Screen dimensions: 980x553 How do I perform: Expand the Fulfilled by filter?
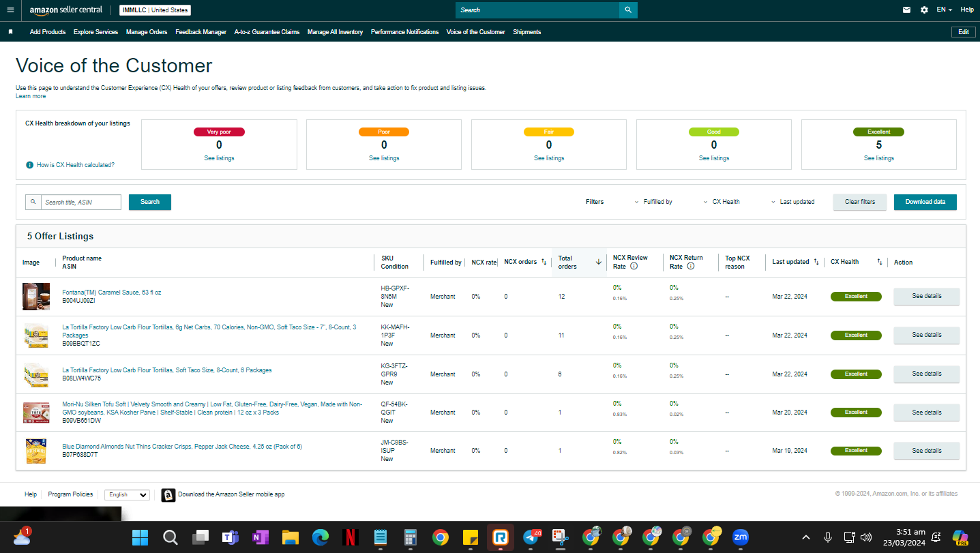click(x=653, y=202)
